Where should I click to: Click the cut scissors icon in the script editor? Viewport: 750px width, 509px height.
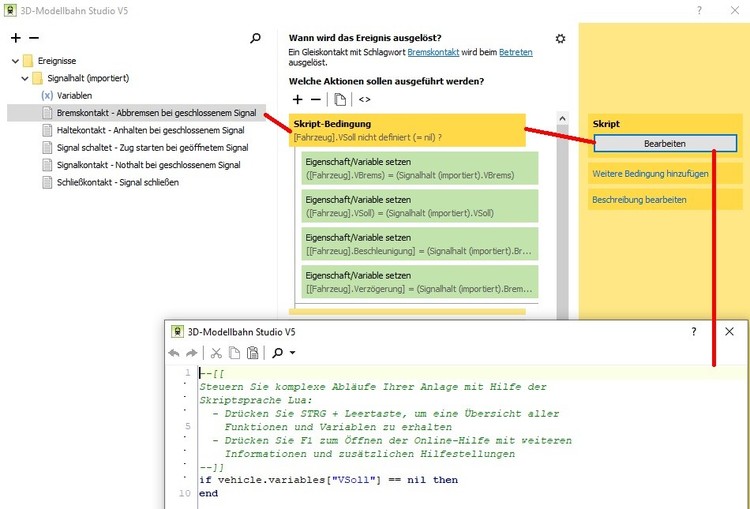(216, 353)
